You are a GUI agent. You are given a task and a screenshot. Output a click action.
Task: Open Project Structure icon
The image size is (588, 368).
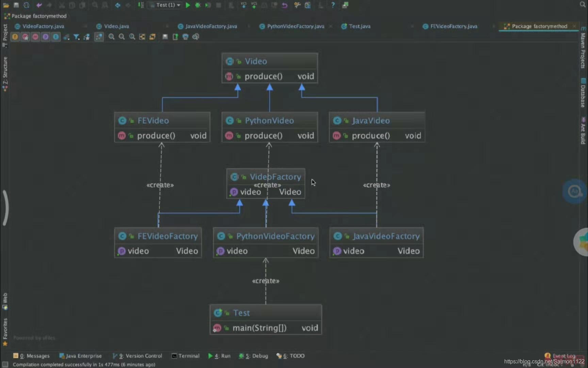(308, 5)
